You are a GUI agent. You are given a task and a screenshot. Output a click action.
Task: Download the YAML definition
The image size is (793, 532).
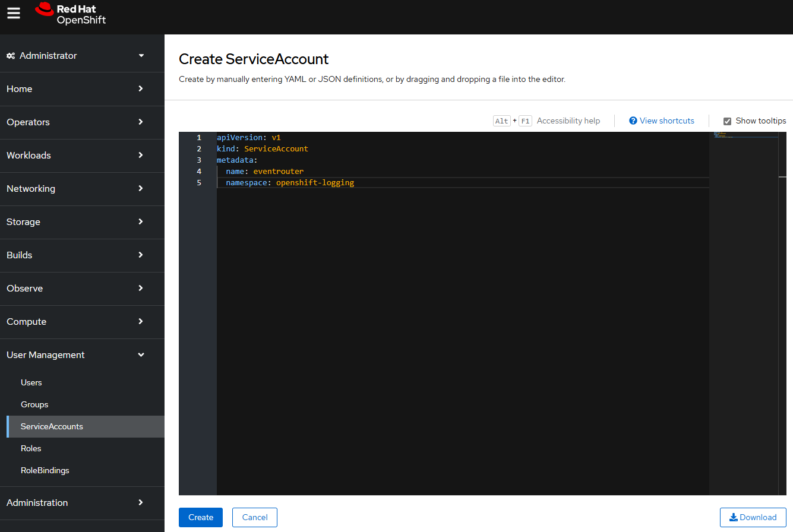click(x=753, y=517)
